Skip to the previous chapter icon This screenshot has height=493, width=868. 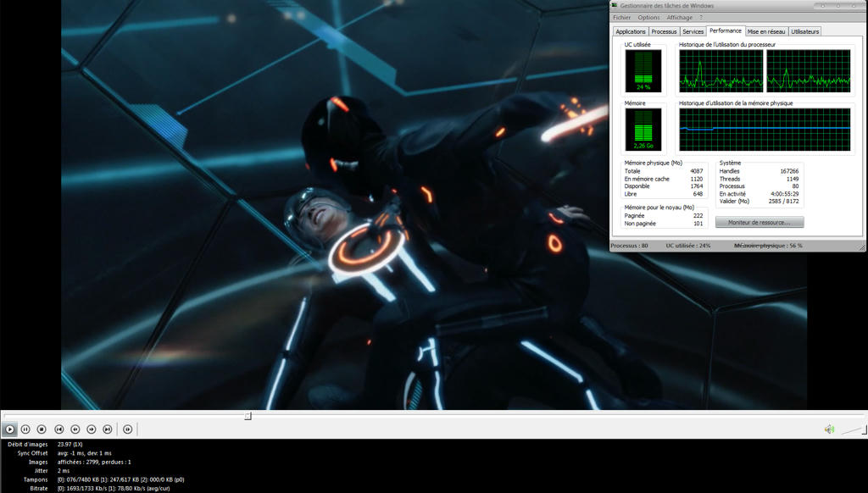(x=59, y=429)
